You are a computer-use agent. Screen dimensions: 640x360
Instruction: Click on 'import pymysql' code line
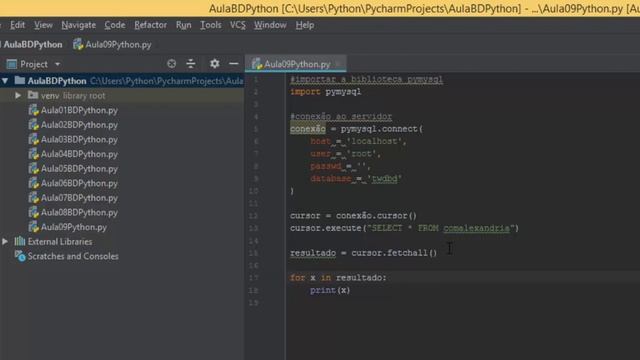point(325,92)
